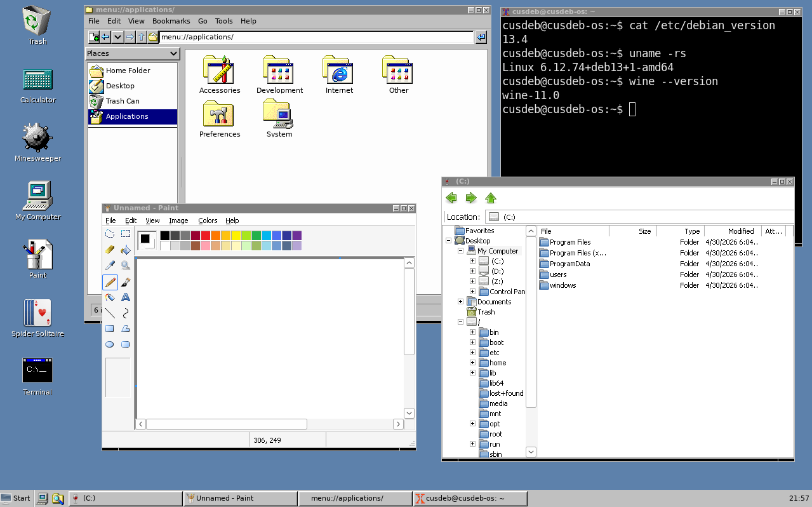Select the Free-form select tool in Paint

point(110,234)
